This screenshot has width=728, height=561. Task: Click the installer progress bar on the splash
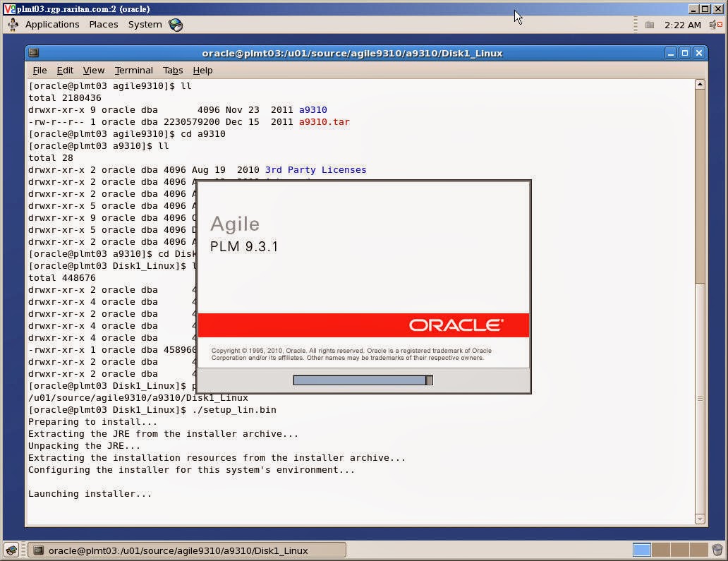pyautogui.click(x=362, y=380)
